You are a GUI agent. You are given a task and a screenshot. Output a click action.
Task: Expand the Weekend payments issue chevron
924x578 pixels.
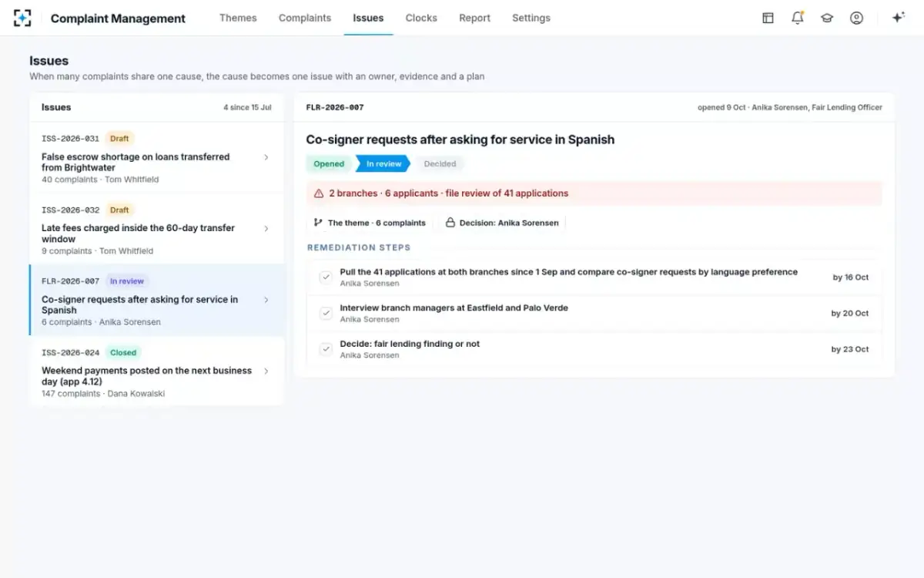[x=266, y=371]
